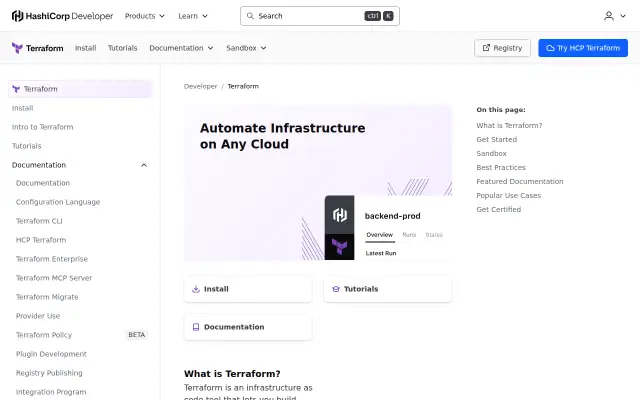Jump to What is Terraform? section
Screen dimensions: 640x400
coord(509,126)
